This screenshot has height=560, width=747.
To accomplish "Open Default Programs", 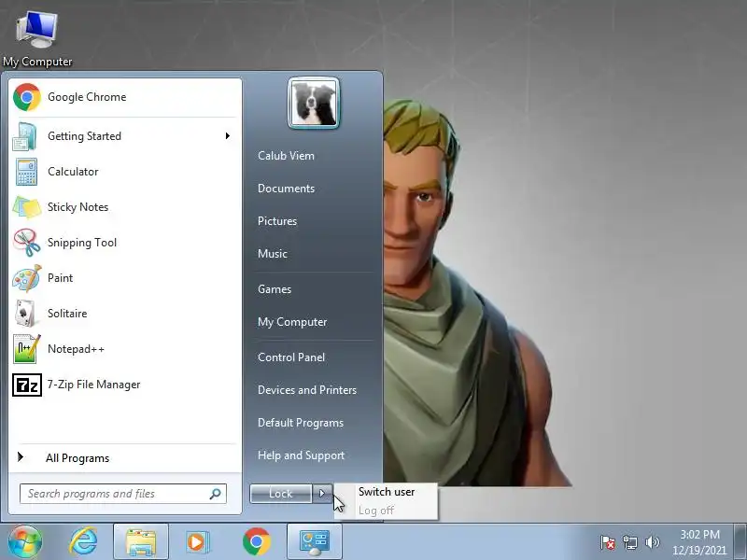I will point(300,423).
